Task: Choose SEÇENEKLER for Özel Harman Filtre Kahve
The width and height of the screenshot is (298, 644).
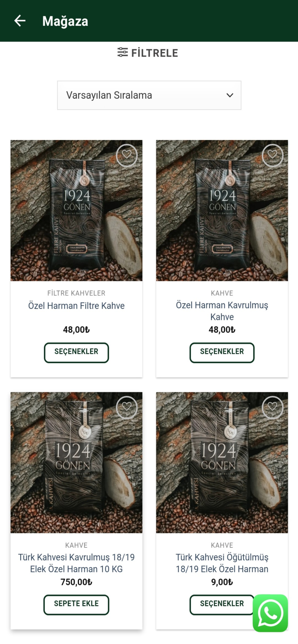Action: point(77,352)
